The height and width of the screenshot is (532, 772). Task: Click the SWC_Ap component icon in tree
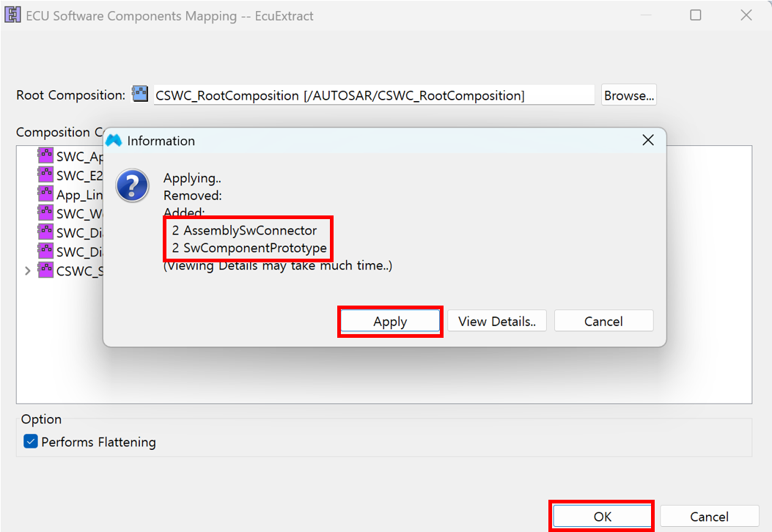click(x=45, y=155)
